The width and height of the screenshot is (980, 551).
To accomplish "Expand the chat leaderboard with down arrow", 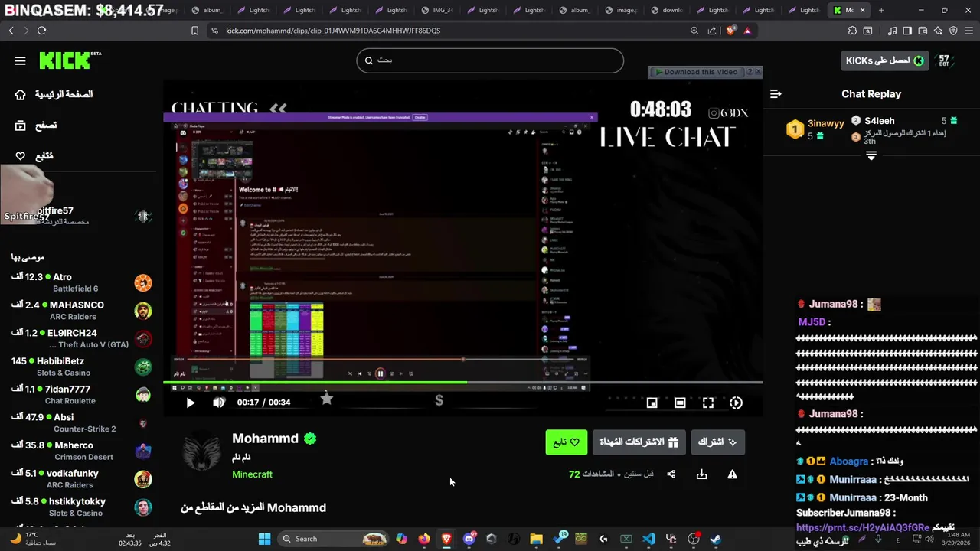I will point(871,155).
